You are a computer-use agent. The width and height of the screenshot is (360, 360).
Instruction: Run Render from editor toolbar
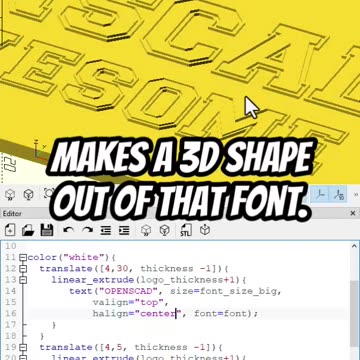pos(165,230)
